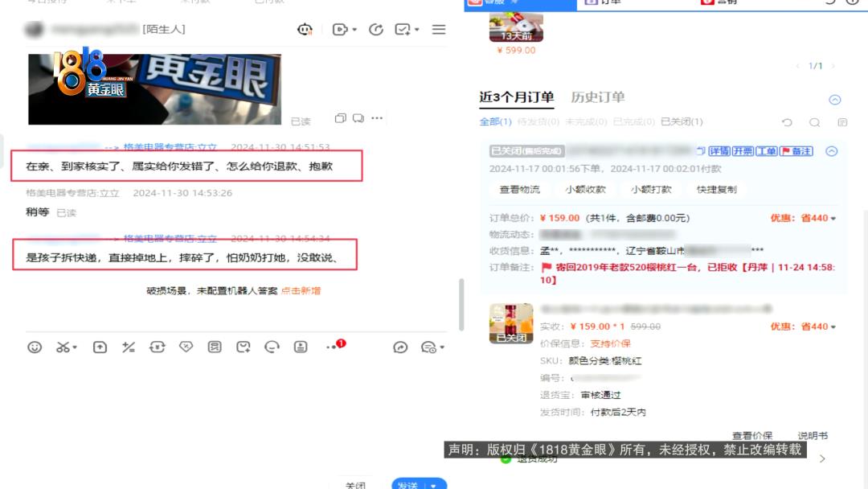868x489 pixels.
Task: Expand the arrow beside the add-task icon
Action: (x=417, y=29)
